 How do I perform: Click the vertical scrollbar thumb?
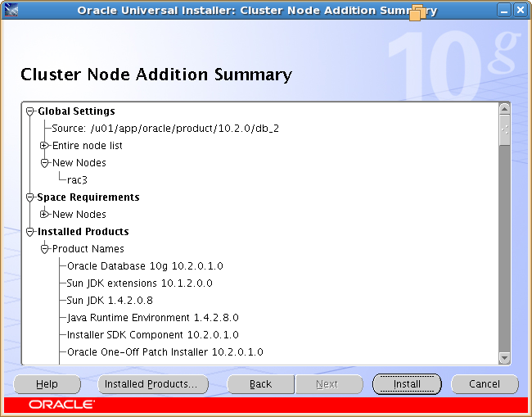(x=504, y=130)
